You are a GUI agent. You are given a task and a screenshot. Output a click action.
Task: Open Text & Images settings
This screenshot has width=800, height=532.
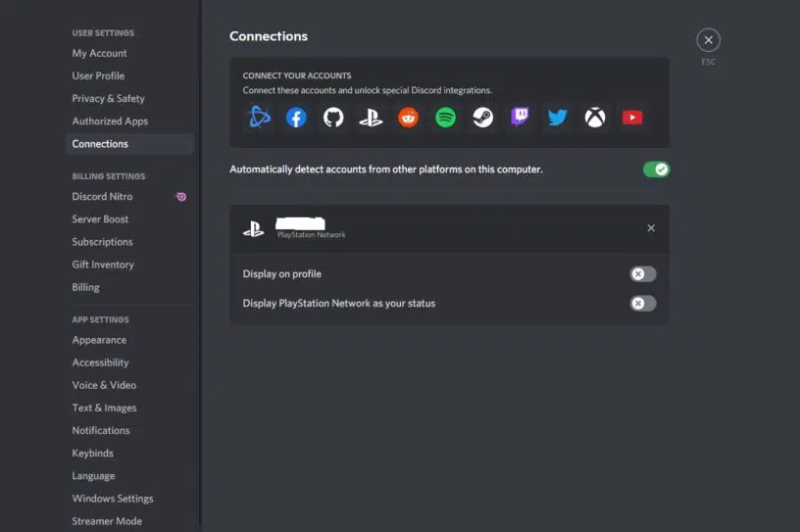(129, 408)
